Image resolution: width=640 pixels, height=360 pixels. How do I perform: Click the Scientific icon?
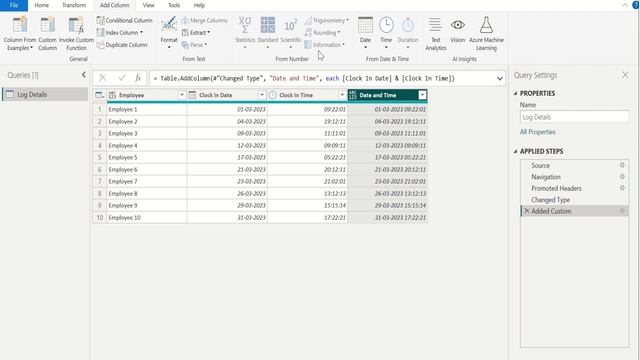point(291,25)
